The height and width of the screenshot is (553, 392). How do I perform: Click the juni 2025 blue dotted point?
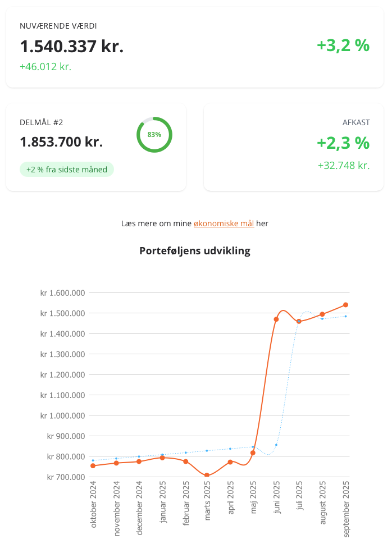276,445
